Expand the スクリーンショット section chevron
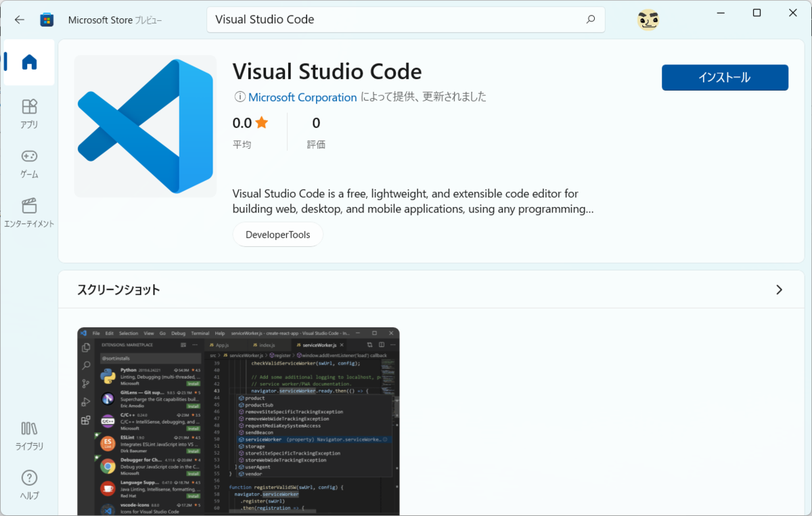The height and width of the screenshot is (516, 812). pos(779,289)
